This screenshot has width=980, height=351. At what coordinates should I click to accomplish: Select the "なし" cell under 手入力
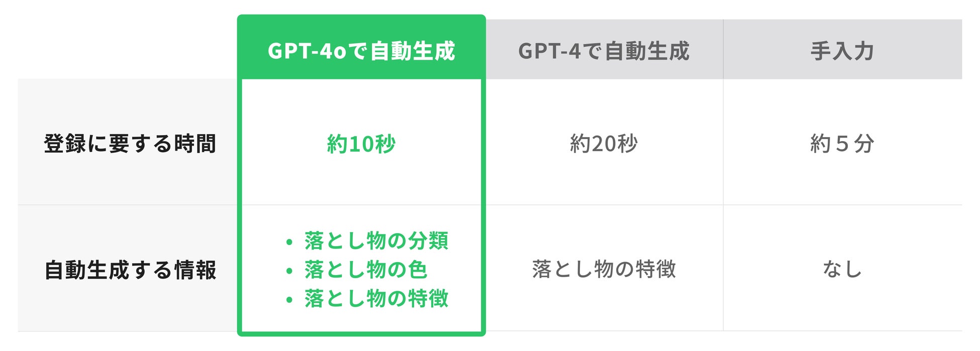click(842, 270)
